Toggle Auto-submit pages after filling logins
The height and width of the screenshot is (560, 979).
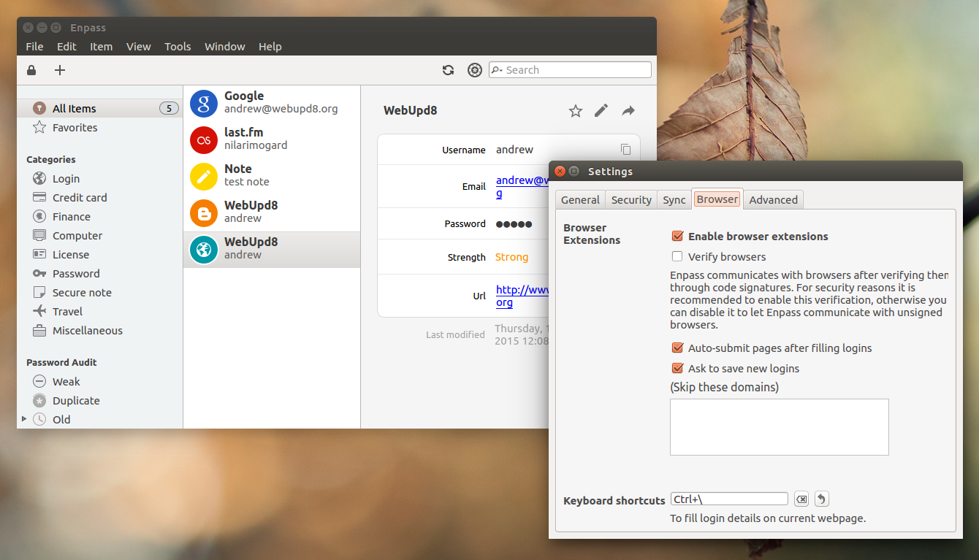(677, 348)
